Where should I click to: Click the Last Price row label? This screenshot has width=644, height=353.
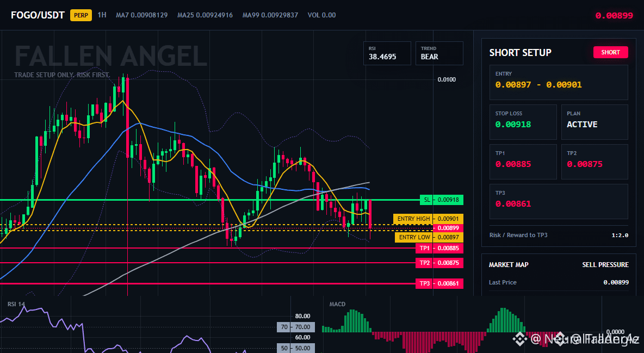click(503, 282)
